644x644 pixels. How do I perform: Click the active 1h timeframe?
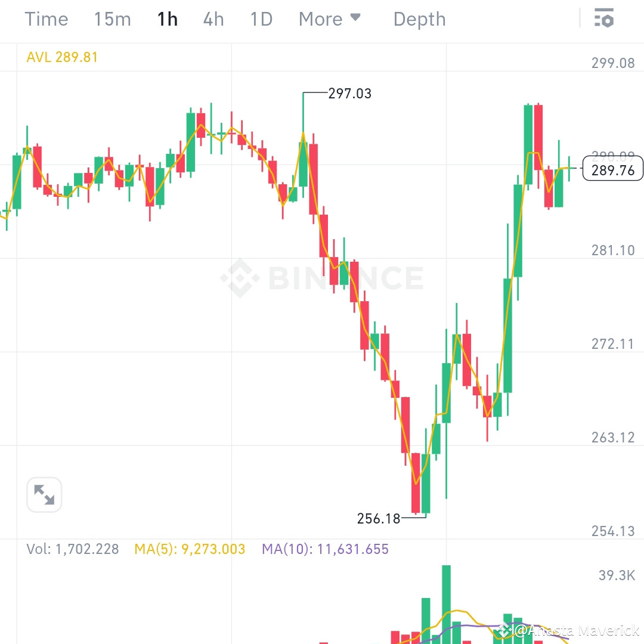coord(168,18)
